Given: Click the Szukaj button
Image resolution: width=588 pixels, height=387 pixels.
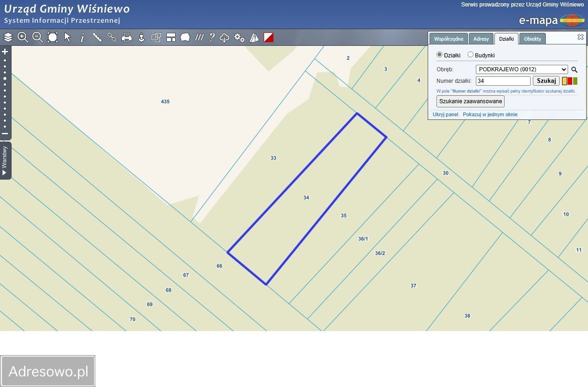Looking at the screenshot, I should 546,81.
